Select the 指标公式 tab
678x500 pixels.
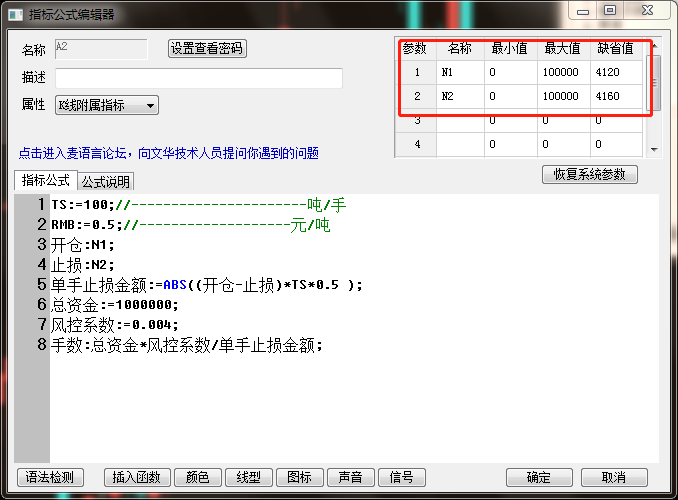click(45, 181)
